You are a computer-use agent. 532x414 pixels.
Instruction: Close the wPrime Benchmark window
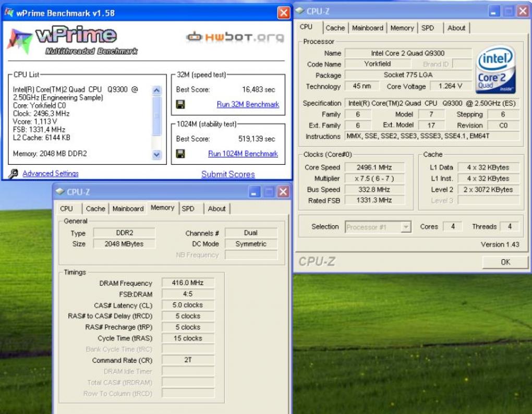(x=284, y=13)
